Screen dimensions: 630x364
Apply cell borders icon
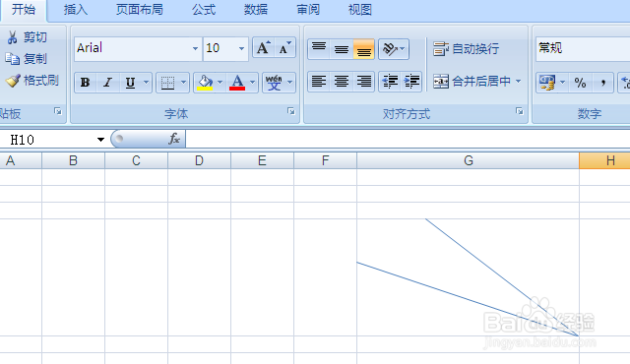[x=167, y=83]
